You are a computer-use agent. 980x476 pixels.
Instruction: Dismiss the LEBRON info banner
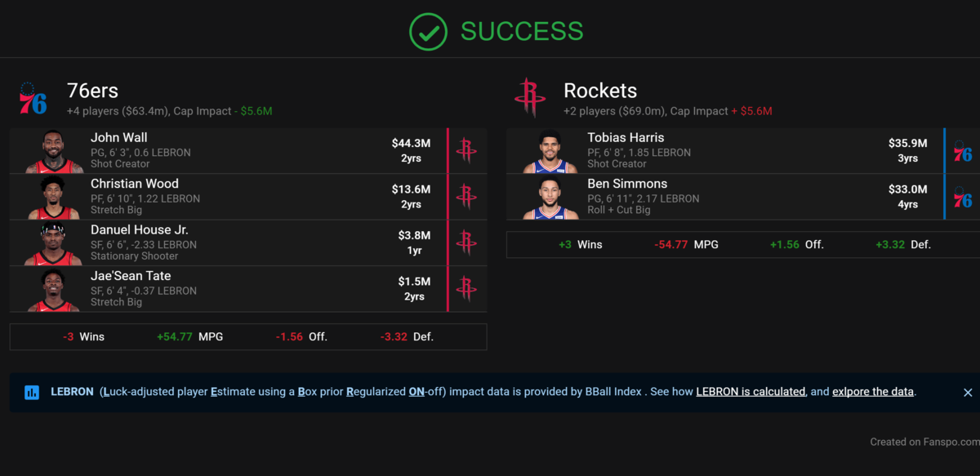[x=968, y=392]
